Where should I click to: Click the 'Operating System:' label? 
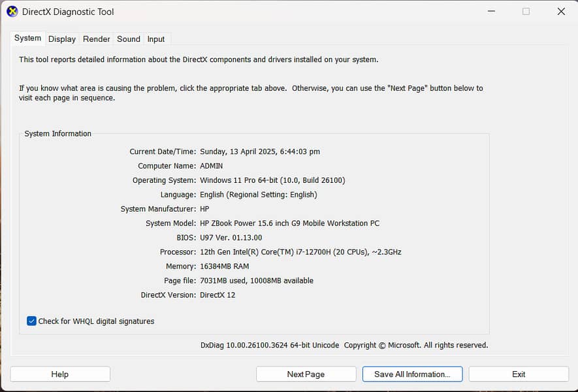point(165,180)
